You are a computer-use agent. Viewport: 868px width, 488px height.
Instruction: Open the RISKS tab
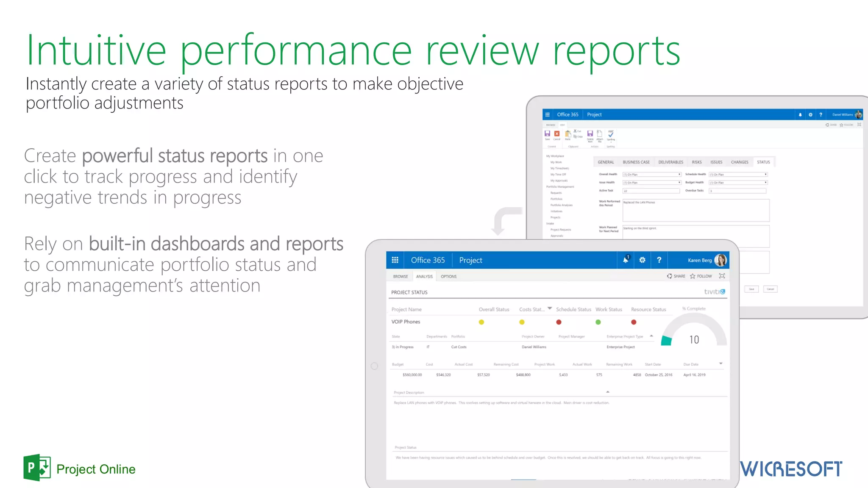click(x=697, y=162)
